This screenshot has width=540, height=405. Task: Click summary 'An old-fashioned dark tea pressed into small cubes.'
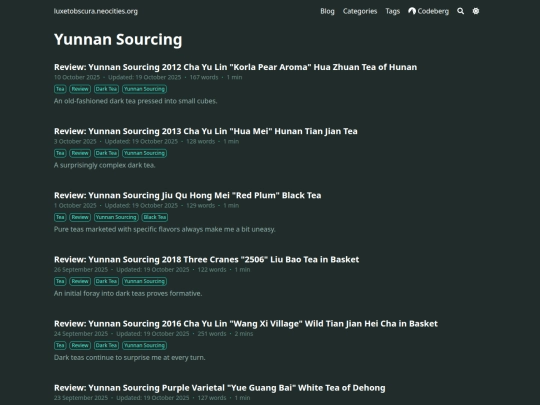135,101
